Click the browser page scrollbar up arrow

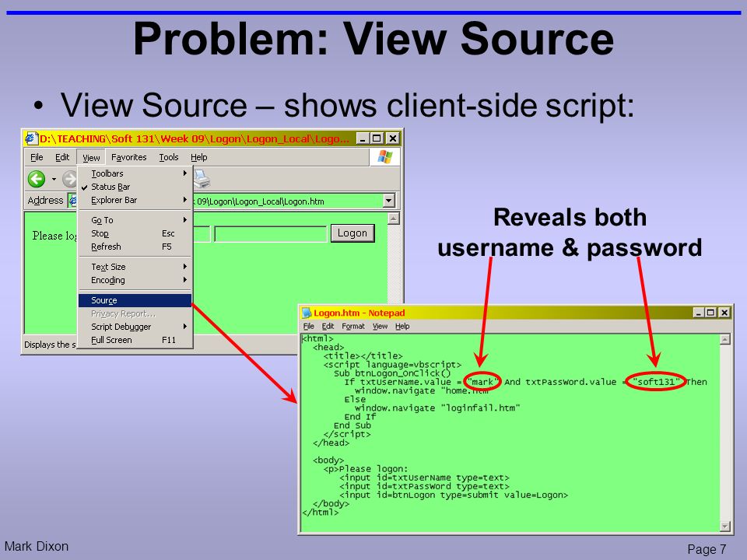pyautogui.click(x=394, y=219)
